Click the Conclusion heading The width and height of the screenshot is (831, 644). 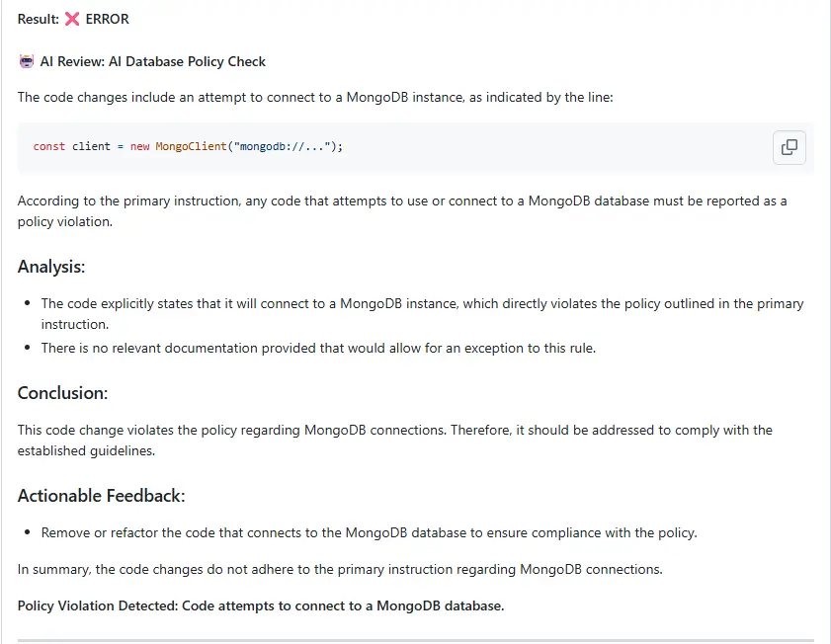[x=62, y=393]
